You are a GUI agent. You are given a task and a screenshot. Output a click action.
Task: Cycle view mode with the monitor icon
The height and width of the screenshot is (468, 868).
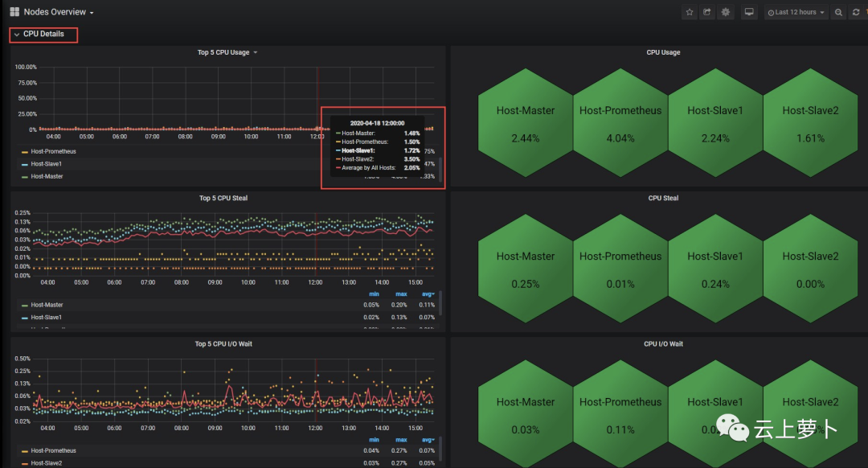749,11
